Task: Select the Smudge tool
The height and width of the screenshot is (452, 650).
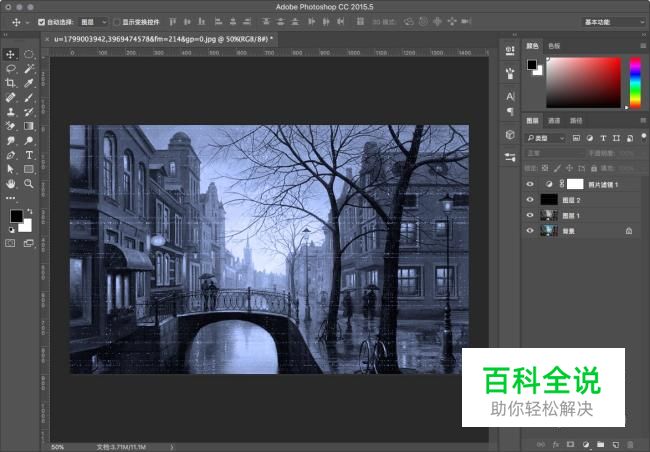Action: pos(10,141)
